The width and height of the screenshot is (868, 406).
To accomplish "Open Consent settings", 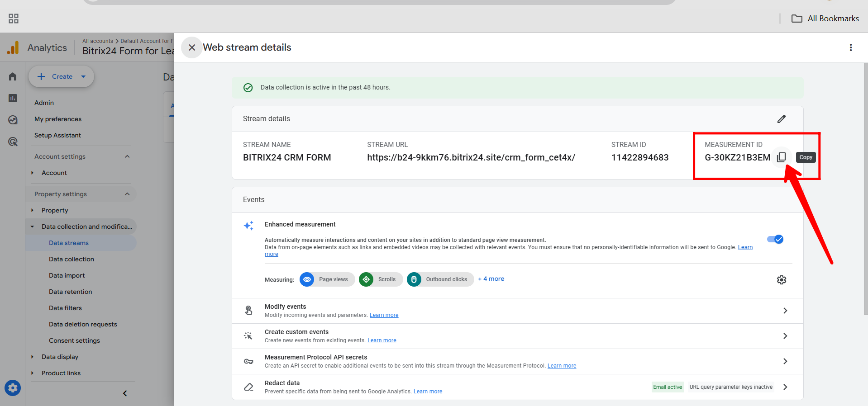I will point(75,340).
